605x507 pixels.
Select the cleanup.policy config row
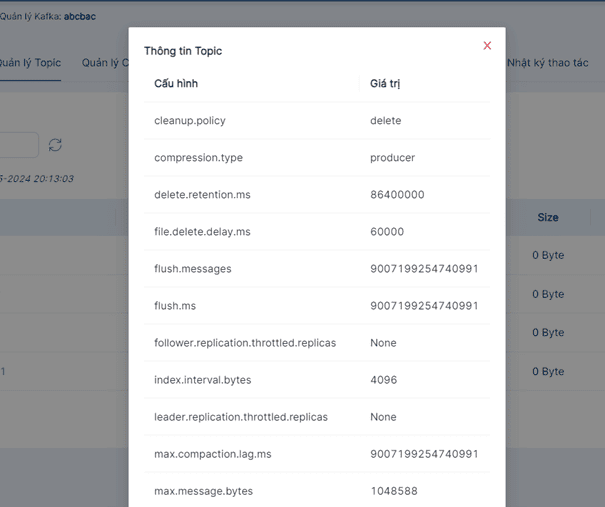[x=190, y=121]
